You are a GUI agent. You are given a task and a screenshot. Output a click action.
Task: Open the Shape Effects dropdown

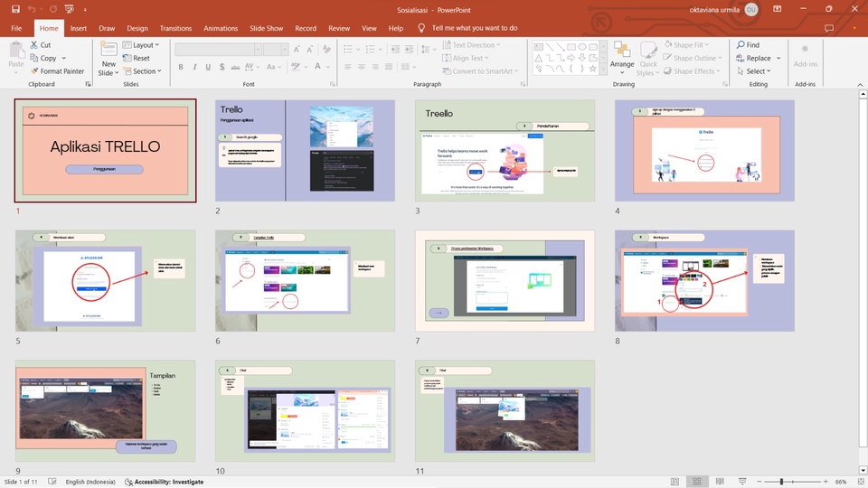(692, 70)
